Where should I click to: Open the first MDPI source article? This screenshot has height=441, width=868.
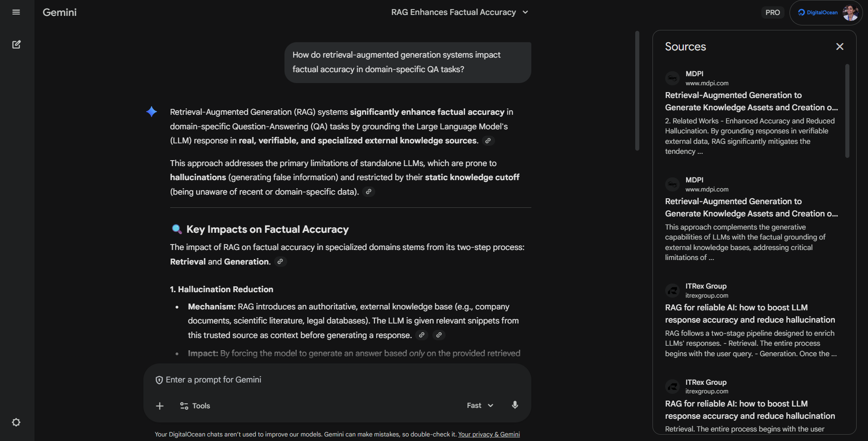pyautogui.click(x=751, y=101)
